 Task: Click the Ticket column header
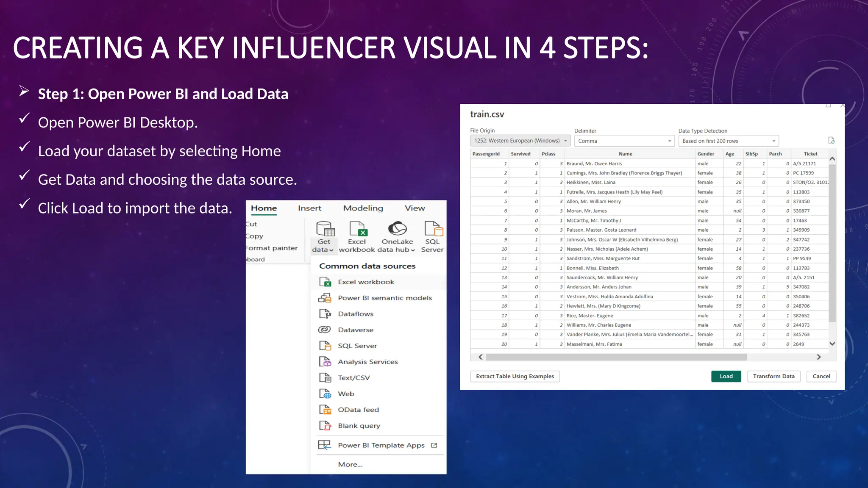tap(811, 154)
